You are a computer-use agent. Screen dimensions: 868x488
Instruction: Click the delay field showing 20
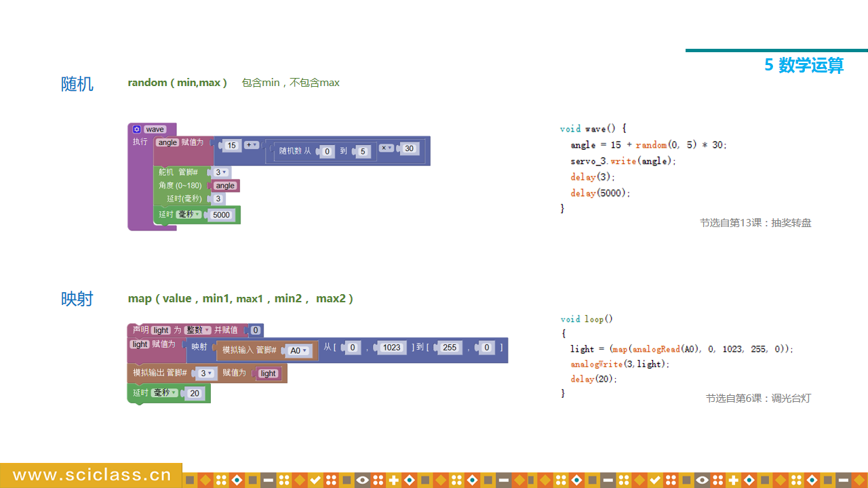pos(195,394)
